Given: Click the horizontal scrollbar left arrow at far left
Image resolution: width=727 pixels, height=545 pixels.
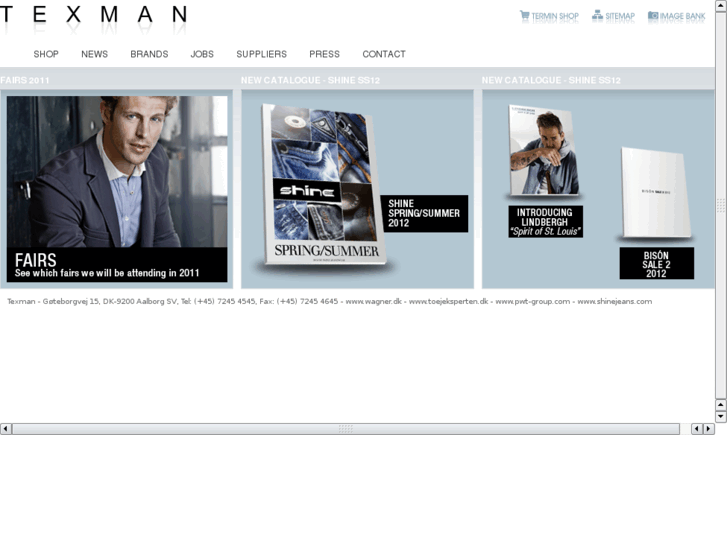Looking at the screenshot, I should click(6, 429).
